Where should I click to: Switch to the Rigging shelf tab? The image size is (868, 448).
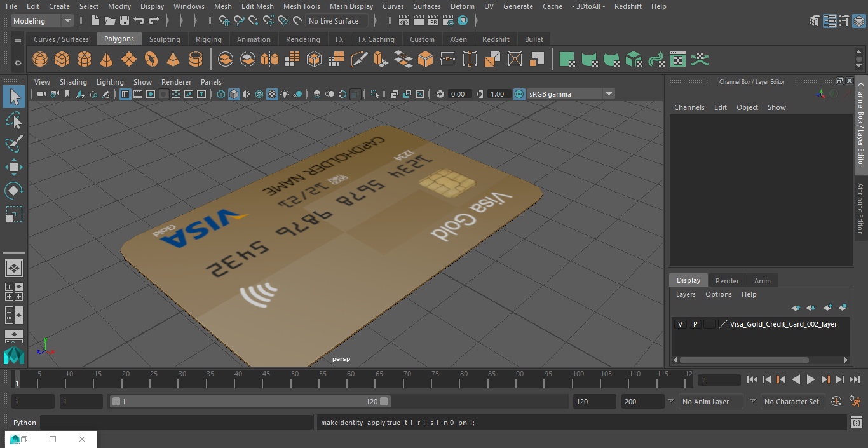click(x=208, y=39)
